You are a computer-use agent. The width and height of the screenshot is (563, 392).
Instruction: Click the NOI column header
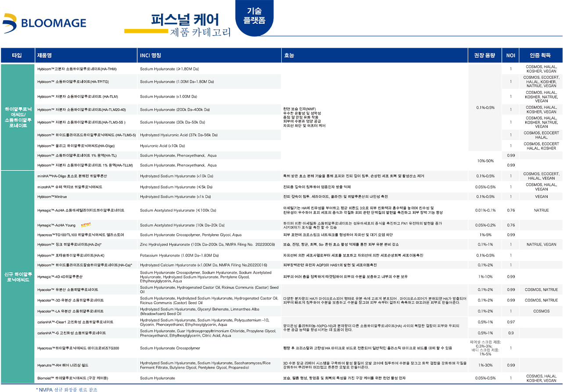point(510,55)
